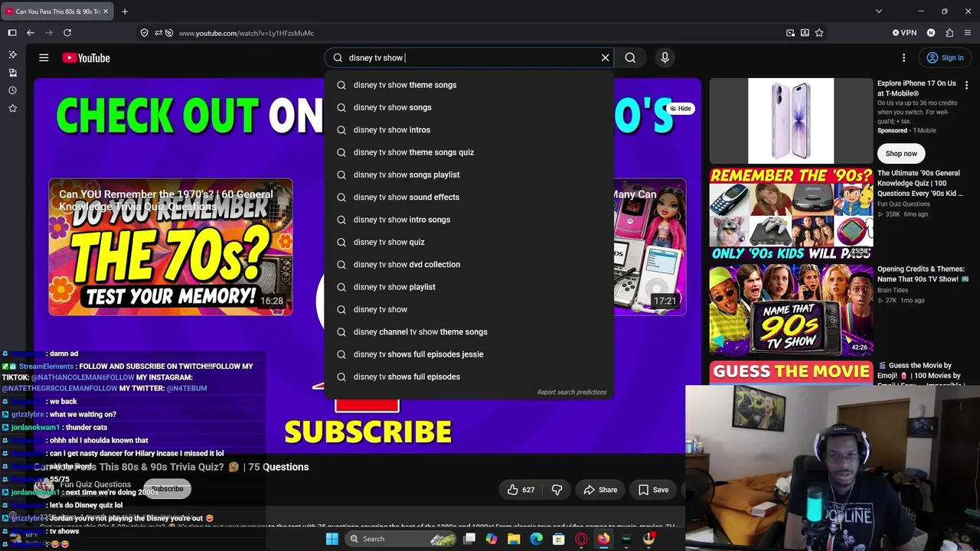
Task: Open the 'Can You Pass This 80s' tab
Action: point(57,11)
